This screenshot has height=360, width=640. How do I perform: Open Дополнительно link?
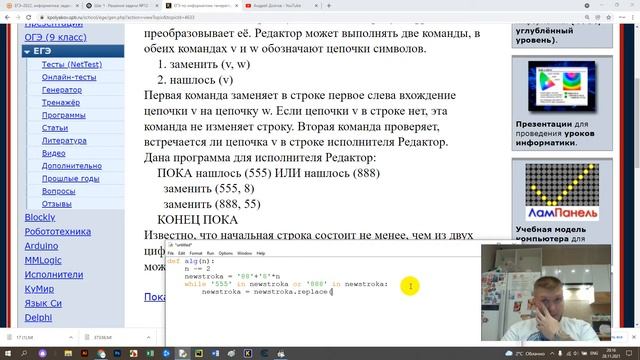(x=72, y=166)
